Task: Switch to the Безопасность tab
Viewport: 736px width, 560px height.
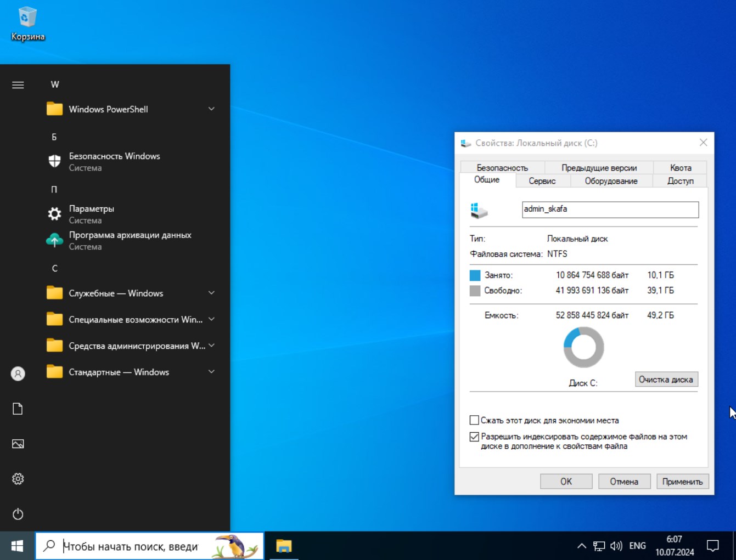Action: point(502,167)
